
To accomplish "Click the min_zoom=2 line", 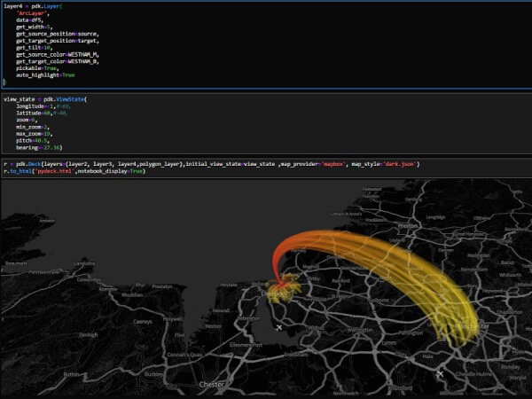I will click(x=33, y=127).
